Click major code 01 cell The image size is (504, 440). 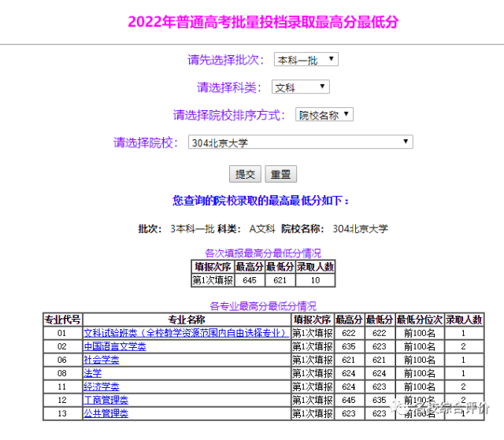pyautogui.click(x=61, y=334)
